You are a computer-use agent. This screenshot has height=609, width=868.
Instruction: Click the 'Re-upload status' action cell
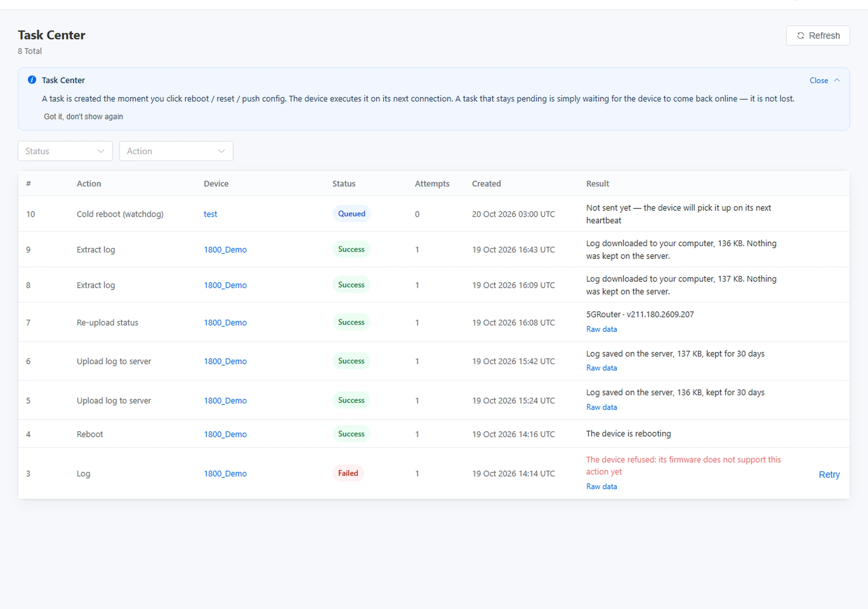pos(107,323)
